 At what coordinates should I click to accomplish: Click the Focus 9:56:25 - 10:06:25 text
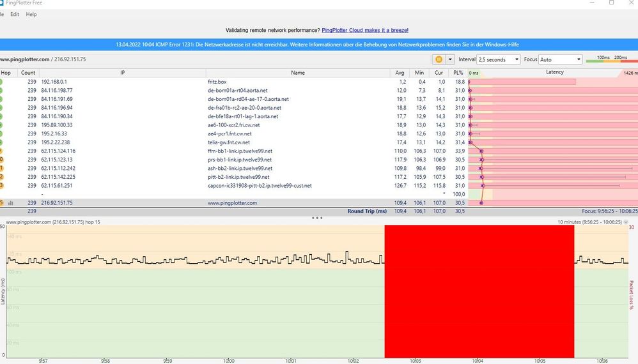tap(609, 211)
